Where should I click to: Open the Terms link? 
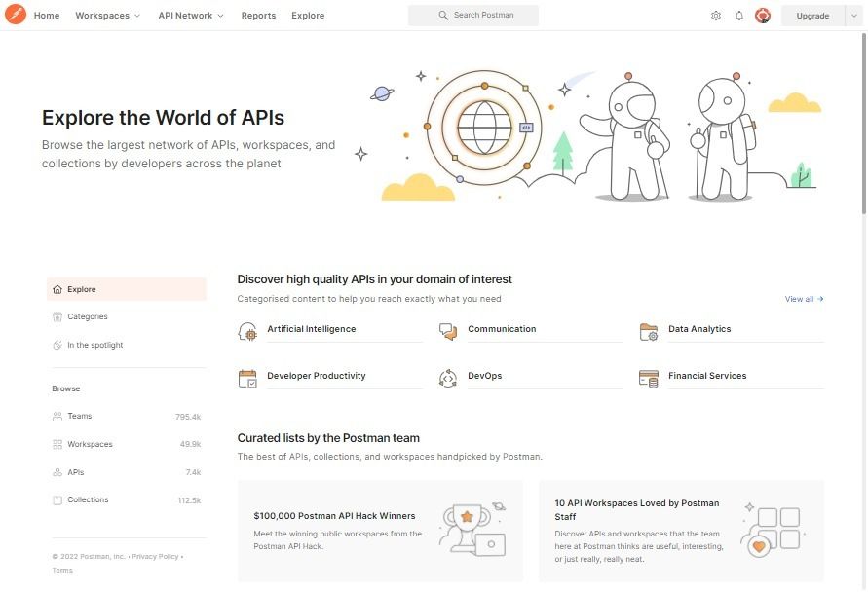(62, 571)
